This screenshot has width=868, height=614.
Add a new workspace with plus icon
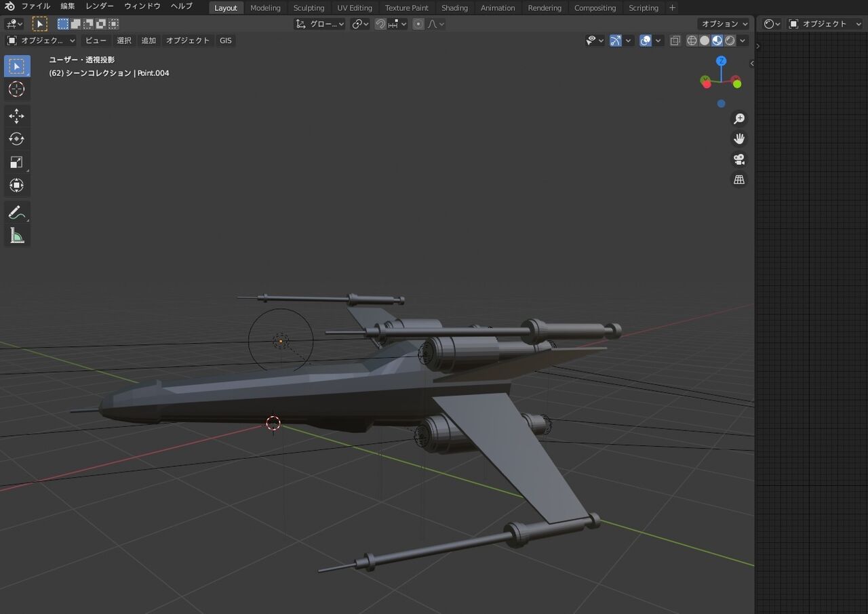coord(672,7)
